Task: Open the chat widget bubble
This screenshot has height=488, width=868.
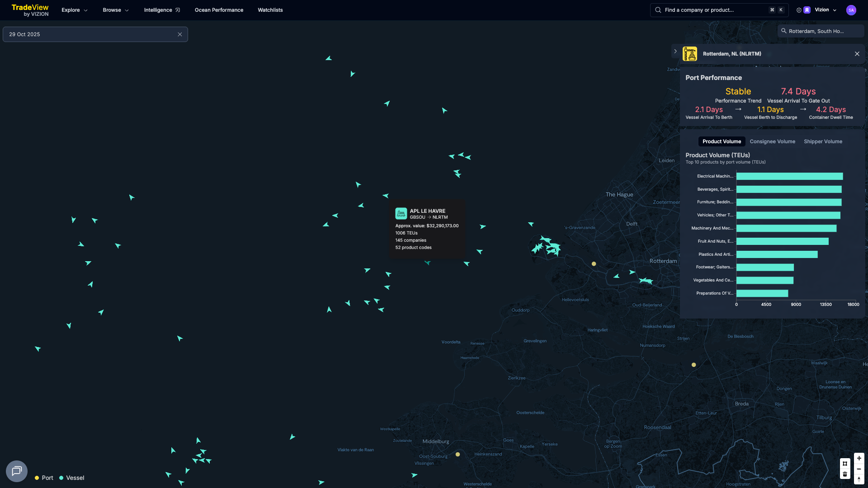Action: [x=17, y=471]
